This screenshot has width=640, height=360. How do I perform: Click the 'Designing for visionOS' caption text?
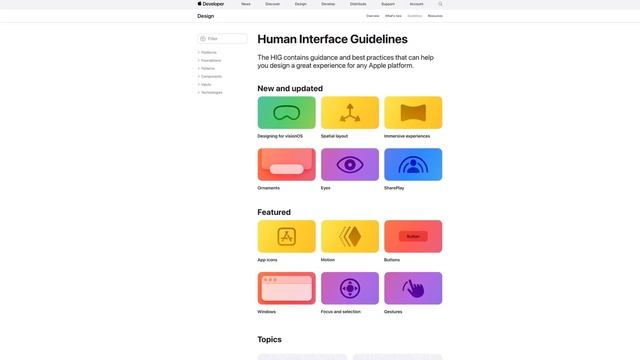pyautogui.click(x=280, y=136)
